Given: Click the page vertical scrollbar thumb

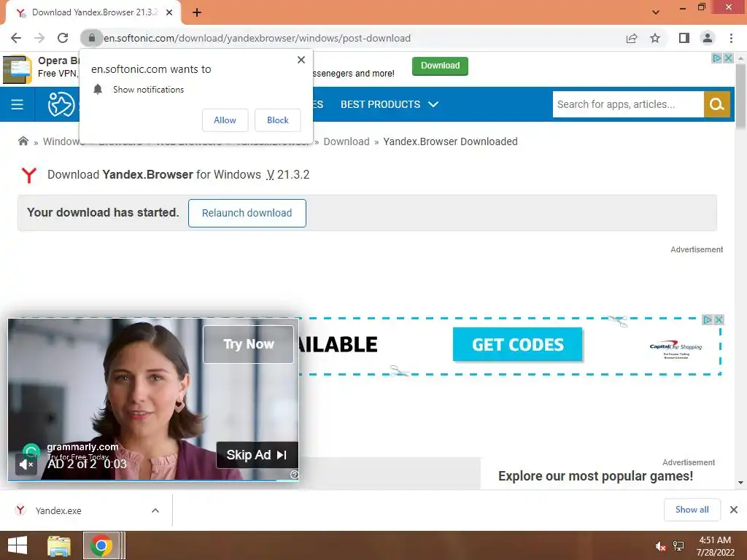Looking at the screenshot, I should 740,96.
